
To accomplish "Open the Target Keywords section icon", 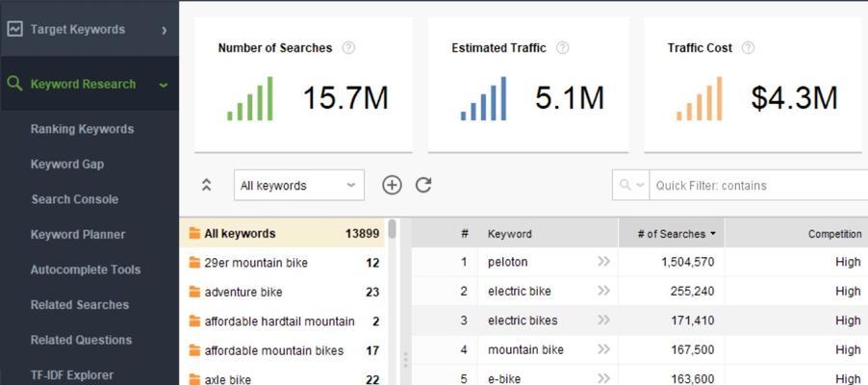I will (15, 29).
